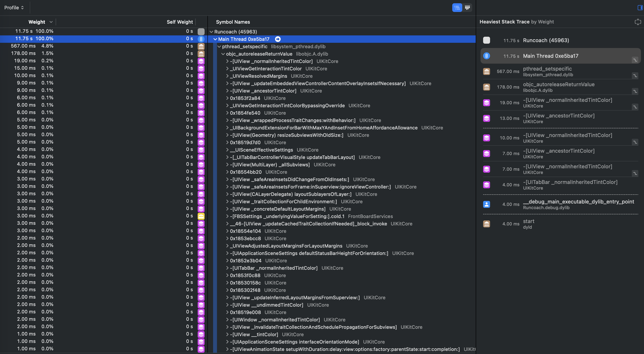Switch to call tree list view

pyautogui.click(x=457, y=7)
